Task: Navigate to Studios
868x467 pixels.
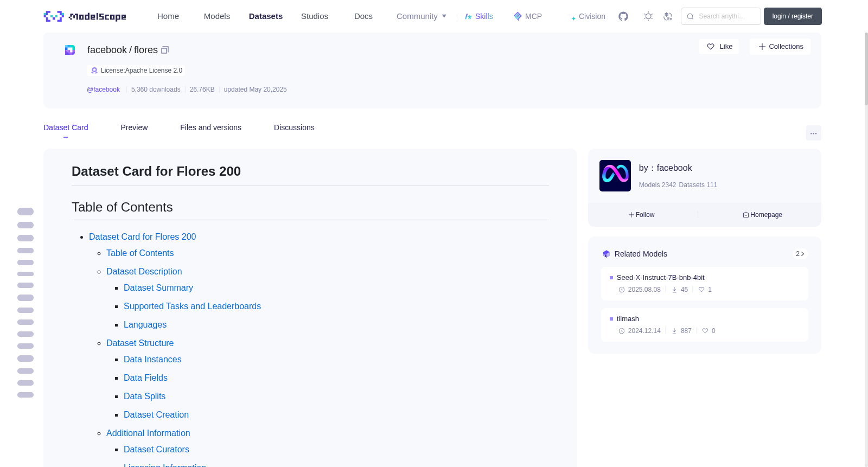Action: (315, 16)
